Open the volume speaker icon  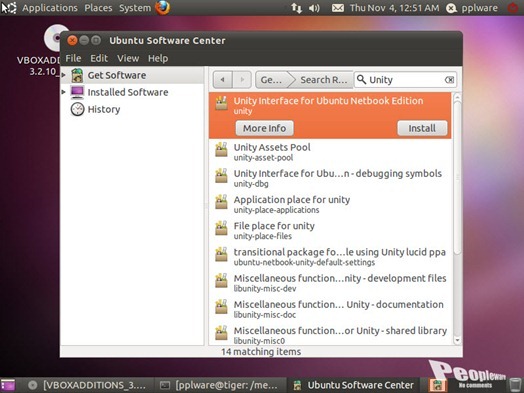(x=314, y=8)
